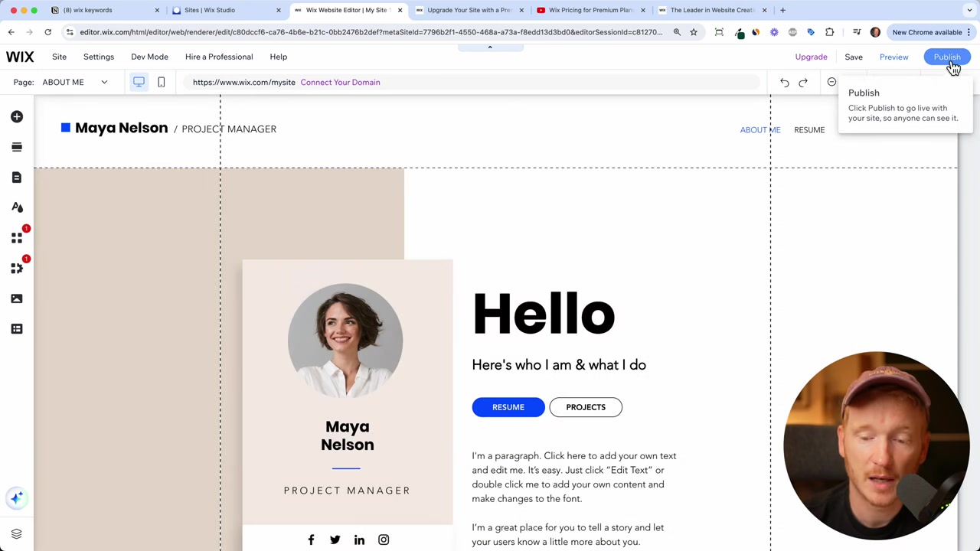Bookmark this page with the star icon

694,32
